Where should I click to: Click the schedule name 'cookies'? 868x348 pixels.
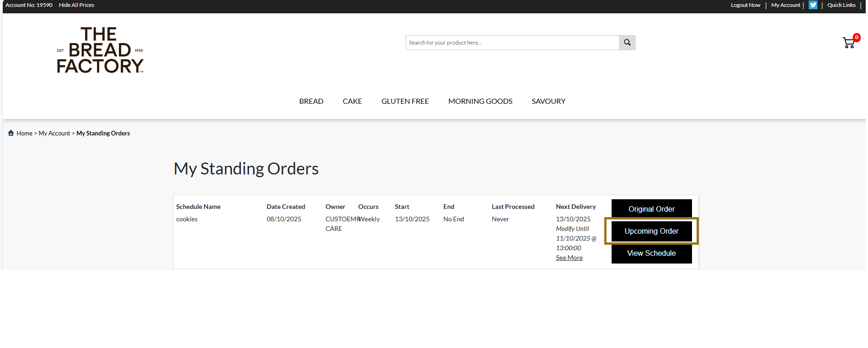tap(187, 219)
